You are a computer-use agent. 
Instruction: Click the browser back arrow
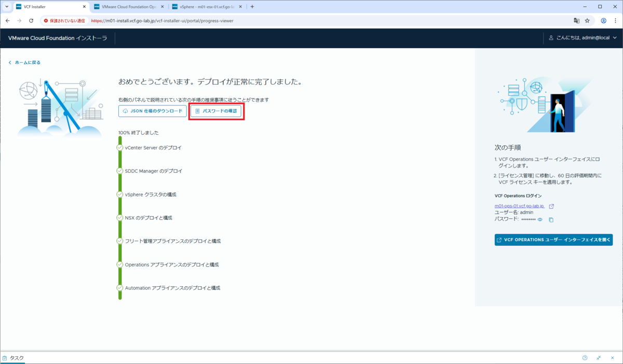[7, 21]
